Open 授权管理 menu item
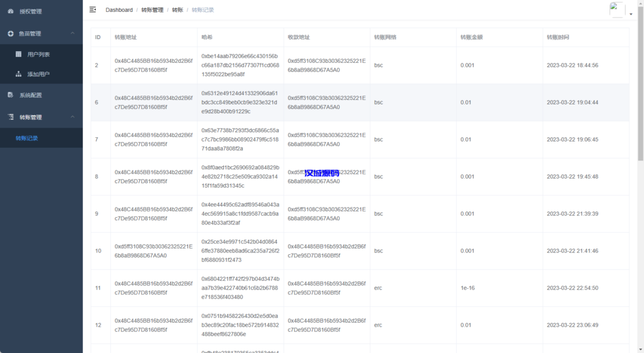The image size is (644, 353). coord(31,11)
